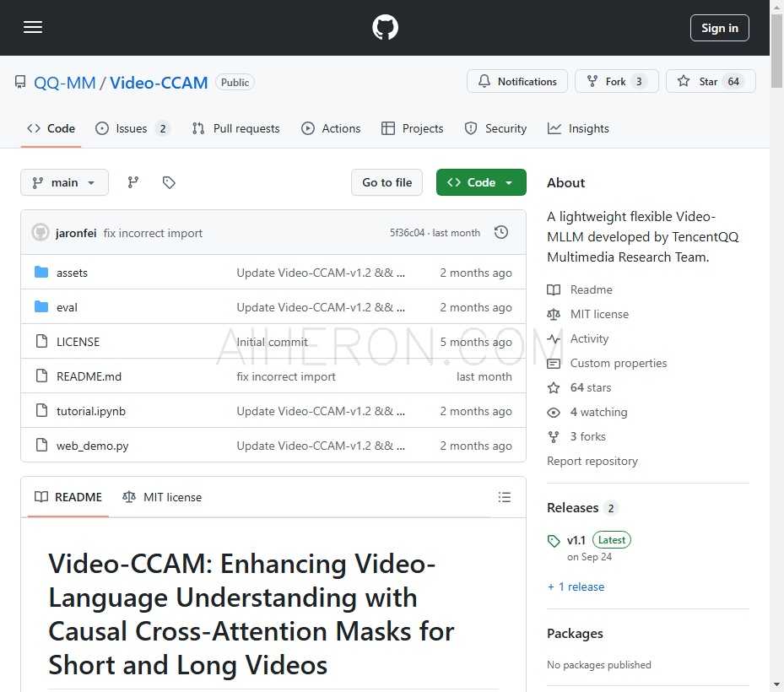The width and height of the screenshot is (784, 692).
Task: Open the LICENSE file
Action: click(x=78, y=342)
